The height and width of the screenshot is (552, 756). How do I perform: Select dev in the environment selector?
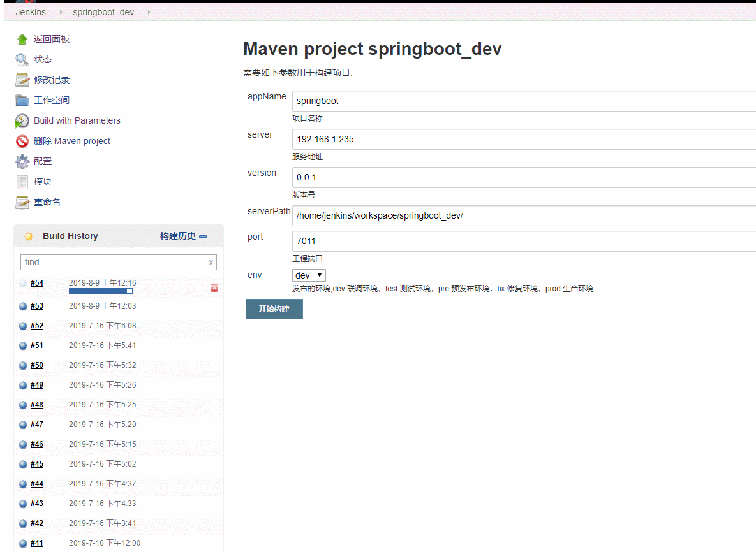[x=305, y=275]
